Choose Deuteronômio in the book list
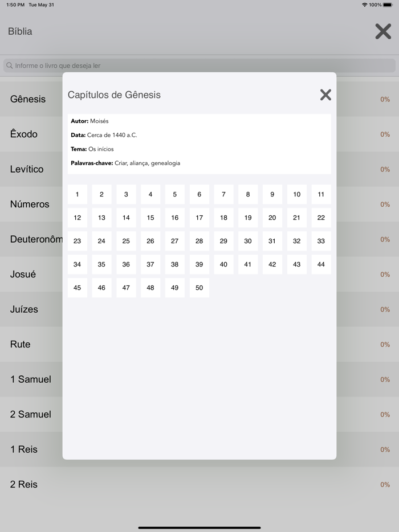The image size is (399, 532). point(31,239)
